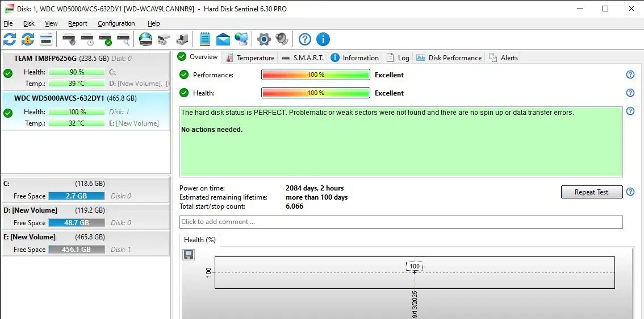Click the disk panel layout toolbar icon
The image size is (644, 319).
tap(46, 39)
